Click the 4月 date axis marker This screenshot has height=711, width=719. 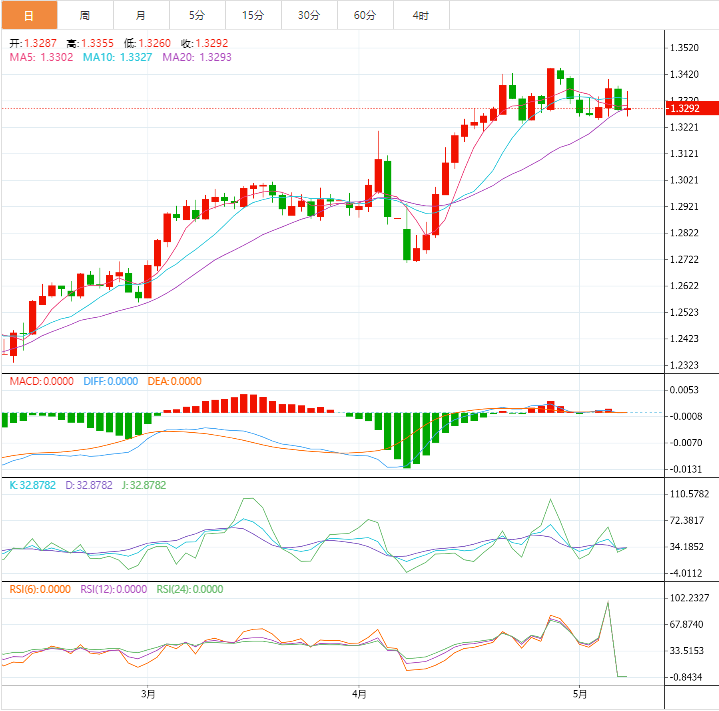click(x=359, y=694)
